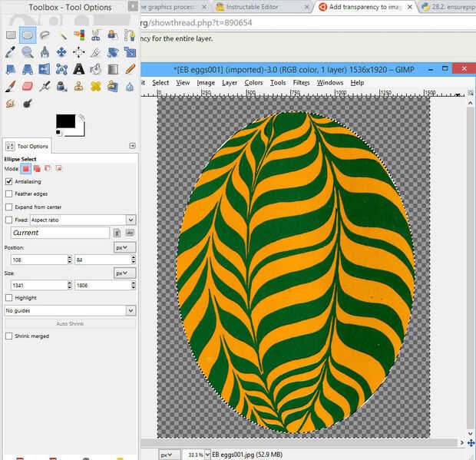This screenshot has width=476, height=460.
Task: Select the Scissors Select tool
Action: [x=95, y=35]
